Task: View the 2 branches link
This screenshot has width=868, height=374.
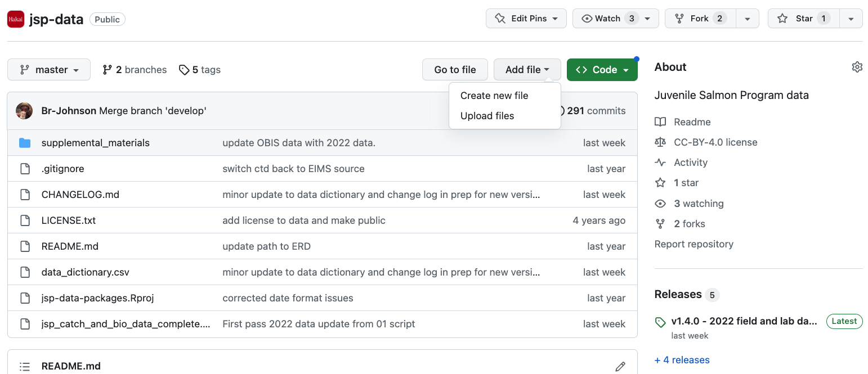Action: [x=135, y=70]
